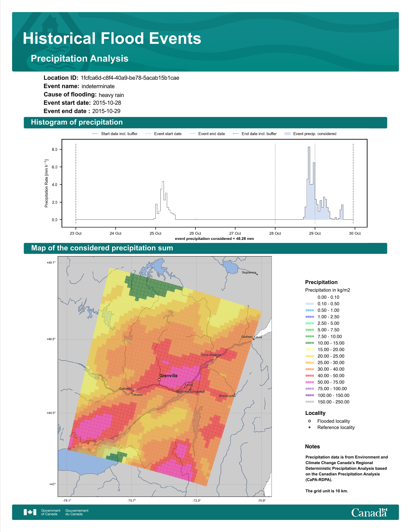Viewport: 411px width, 532px height.
Task: Click the Gouvernement du Canada footer text
Action: [x=77, y=512]
